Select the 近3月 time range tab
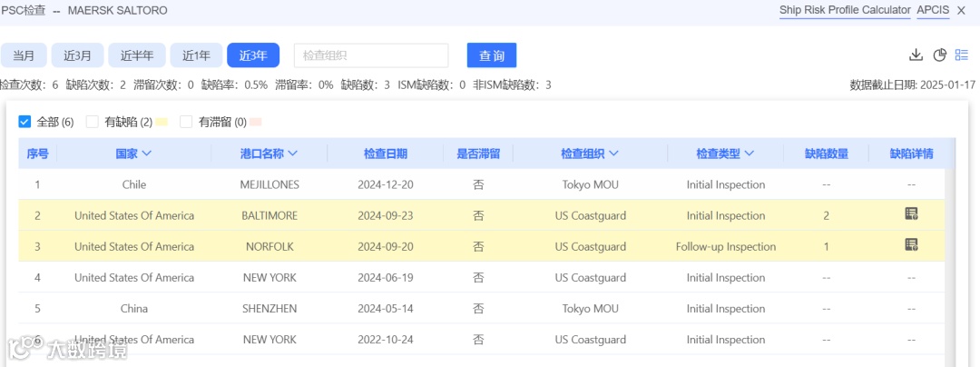 77,55
